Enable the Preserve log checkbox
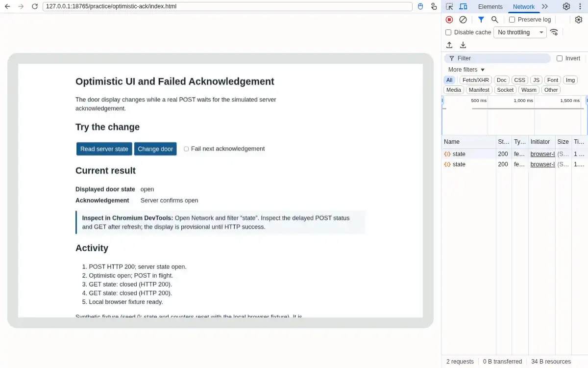Viewport: 588px width, 368px height. tap(512, 20)
